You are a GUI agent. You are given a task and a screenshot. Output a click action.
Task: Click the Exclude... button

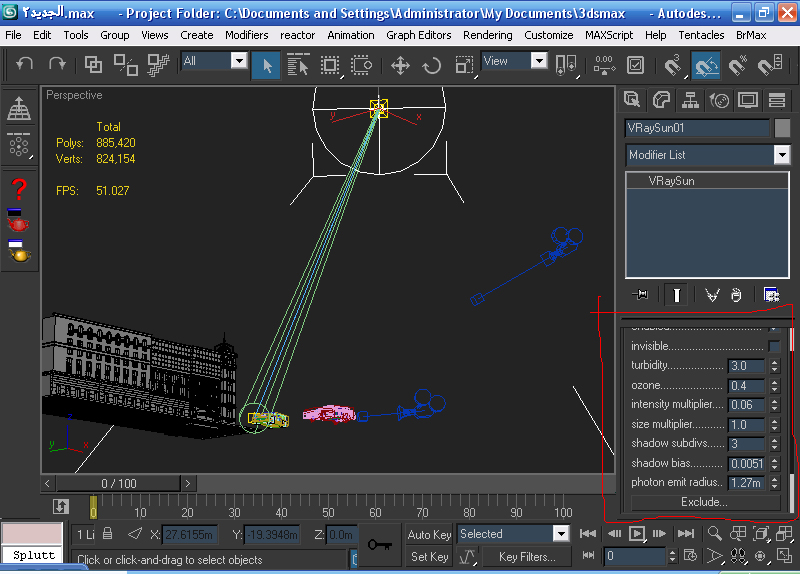point(705,502)
